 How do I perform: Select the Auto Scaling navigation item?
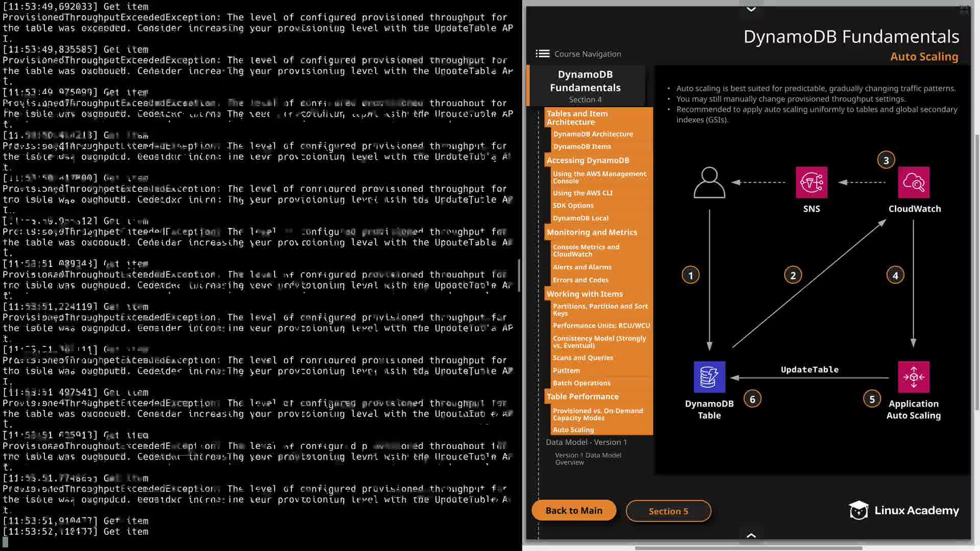coord(573,430)
